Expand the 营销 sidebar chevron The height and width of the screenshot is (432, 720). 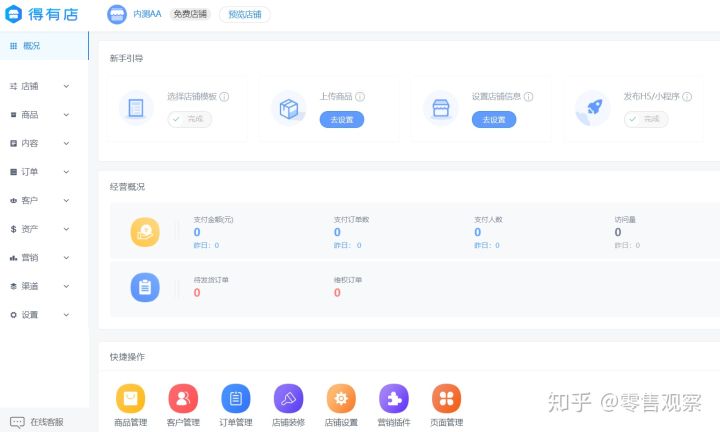tap(66, 258)
